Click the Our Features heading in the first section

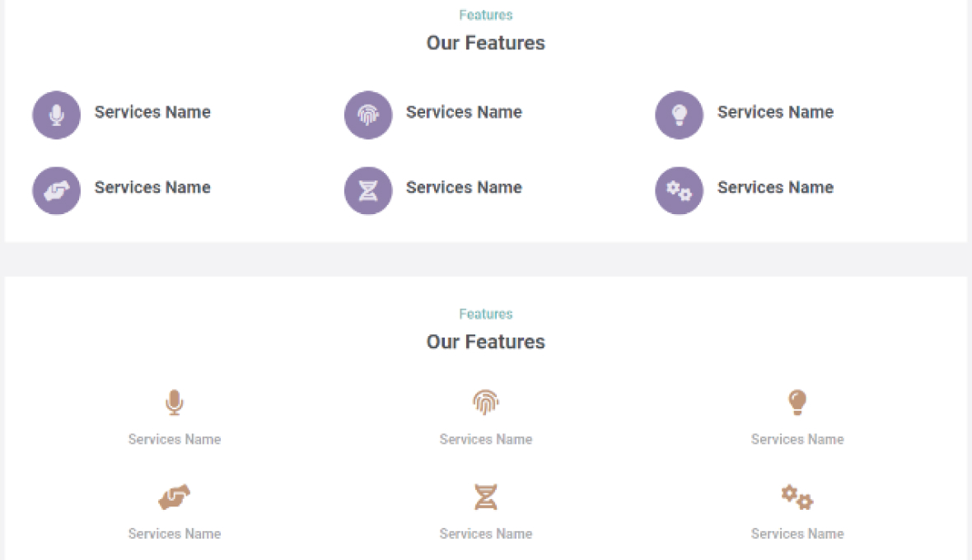click(x=485, y=43)
